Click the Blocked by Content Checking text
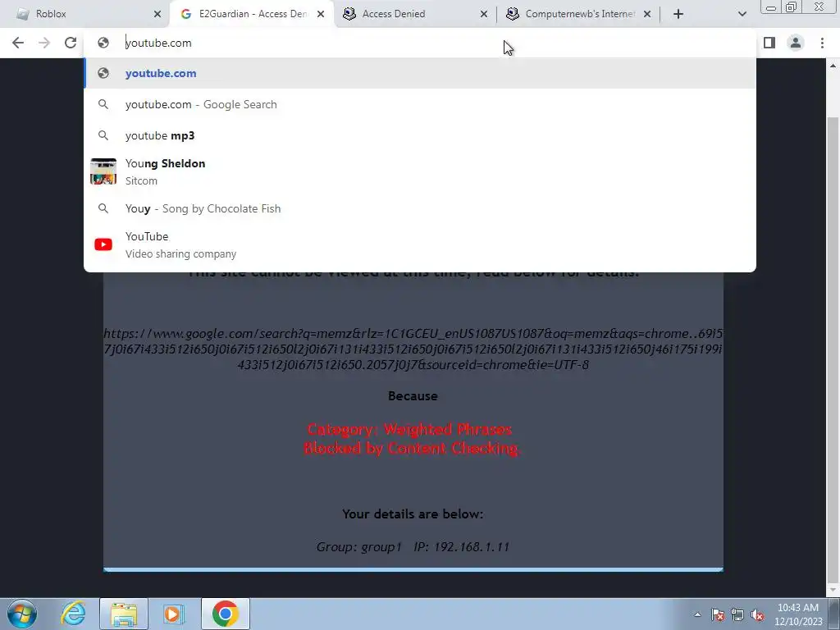840x630 pixels. click(x=412, y=448)
